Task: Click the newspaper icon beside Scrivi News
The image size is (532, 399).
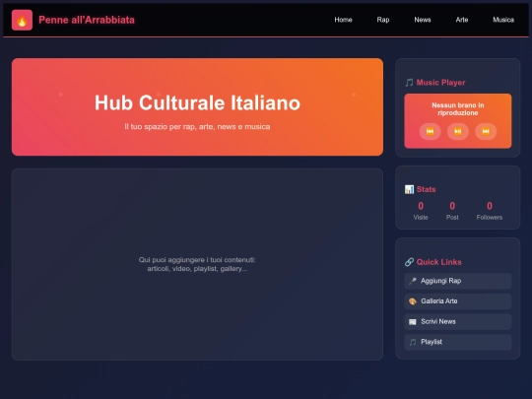Action: [x=413, y=321]
